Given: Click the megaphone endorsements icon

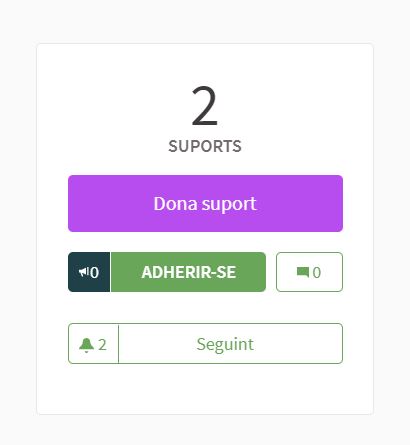Looking at the screenshot, I should click(84, 272).
